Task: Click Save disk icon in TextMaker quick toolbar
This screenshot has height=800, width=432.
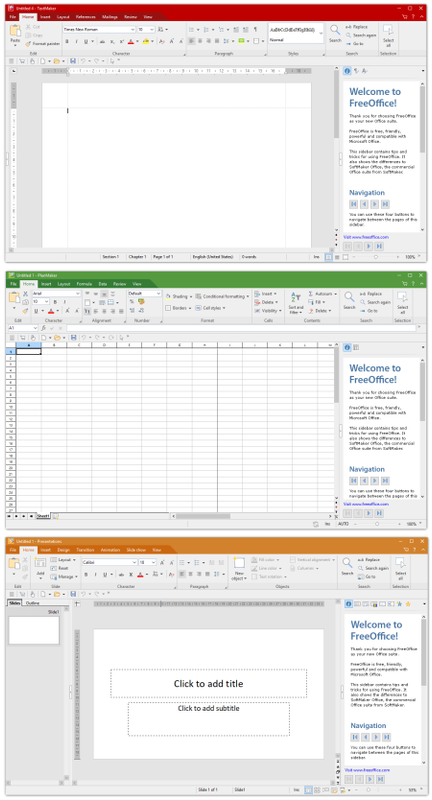Action: tap(73, 61)
